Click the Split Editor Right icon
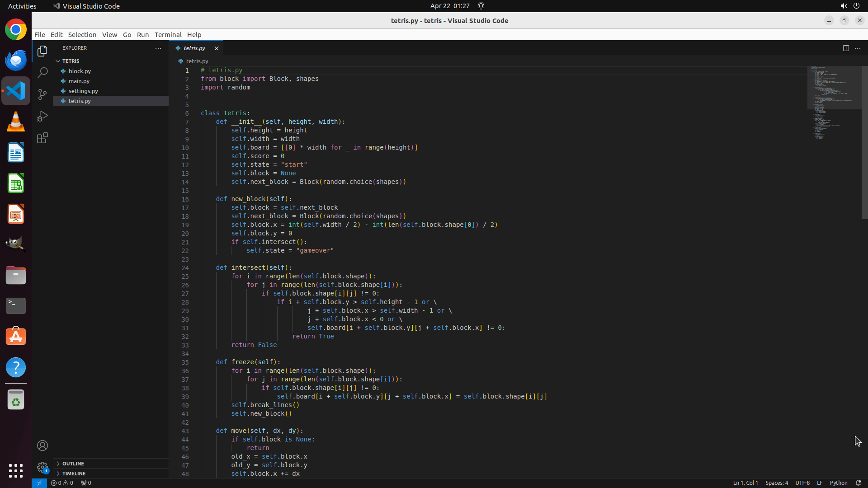 (846, 48)
